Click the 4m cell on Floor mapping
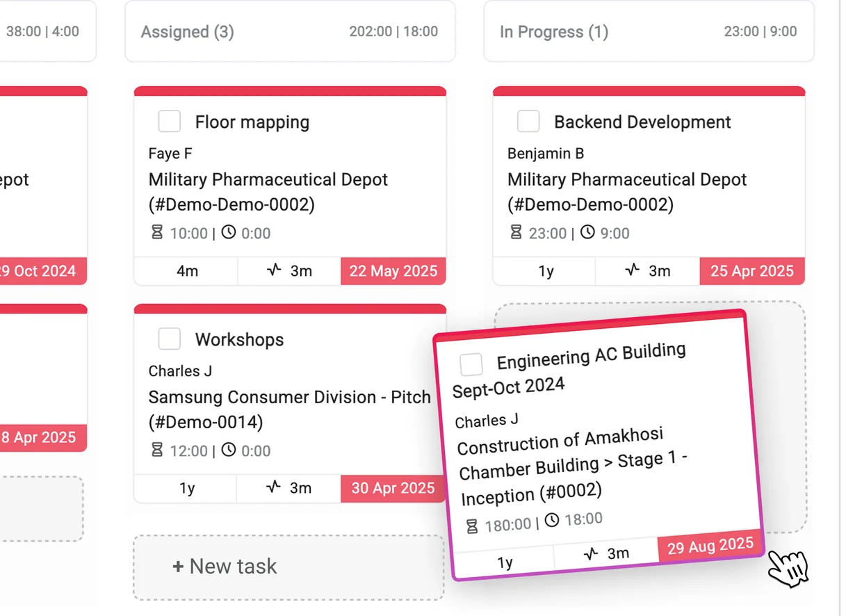The width and height of the screenshot is (862, 616). tap(187, 270)
